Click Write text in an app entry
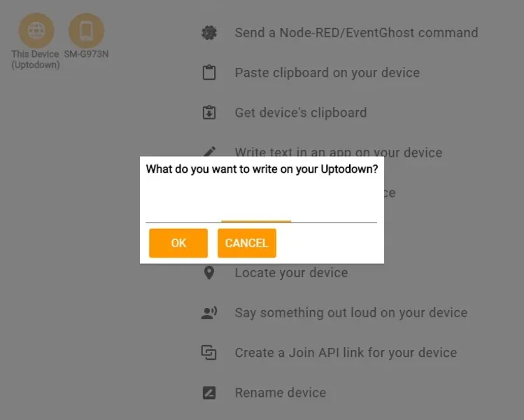The width and height of the screenshot is (524, 420). [x=339, y=151]
